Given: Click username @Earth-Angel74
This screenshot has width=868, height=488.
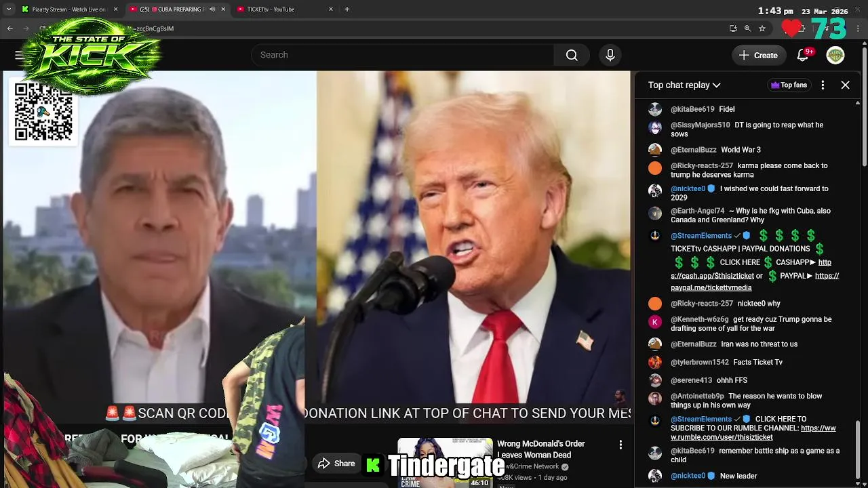Looking at the screenshot, I should [698, 211].
